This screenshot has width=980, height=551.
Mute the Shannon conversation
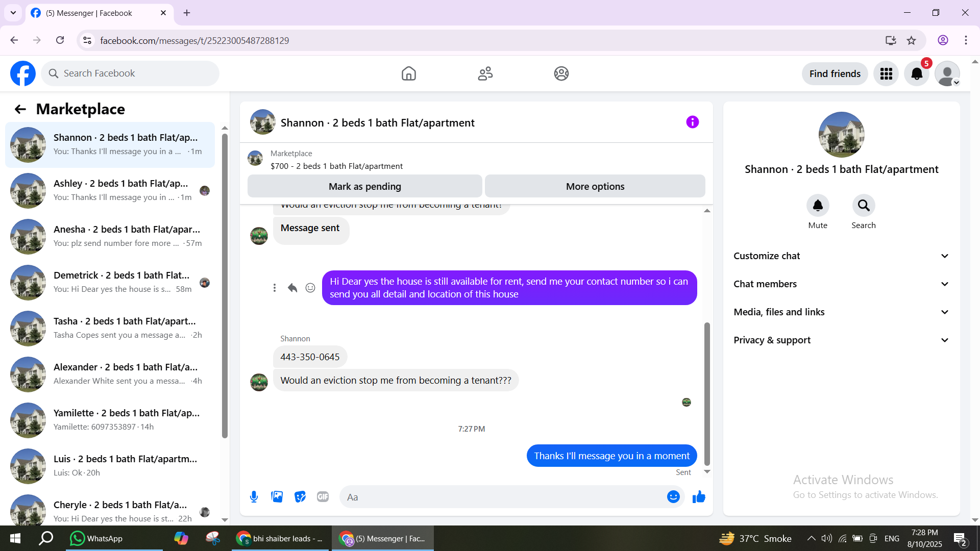point(817,206)
